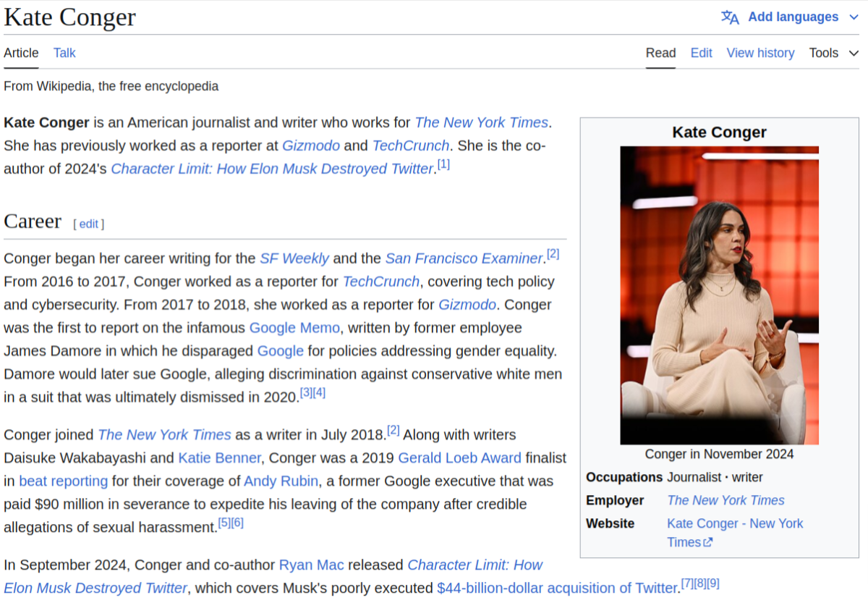
Task: Follow the Google link after disparaged
Action: (x=281, y=351)
